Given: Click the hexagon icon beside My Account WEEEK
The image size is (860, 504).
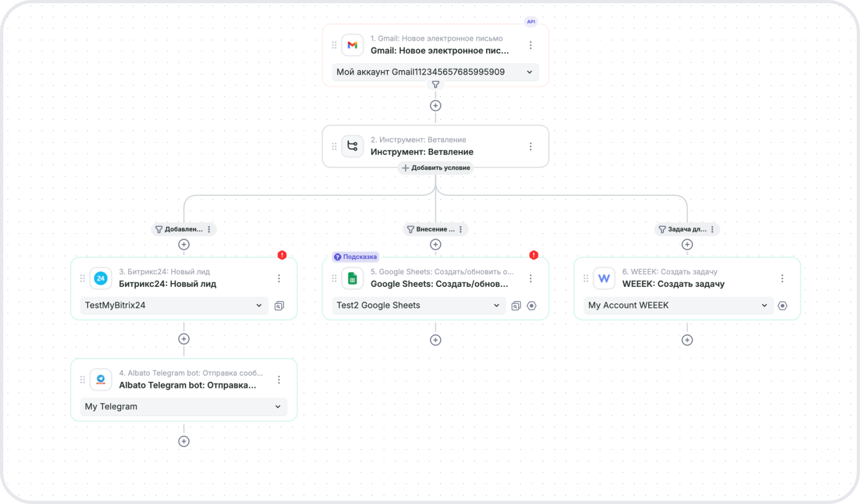Looking at the screenshot, I should [x=782, y=306].
